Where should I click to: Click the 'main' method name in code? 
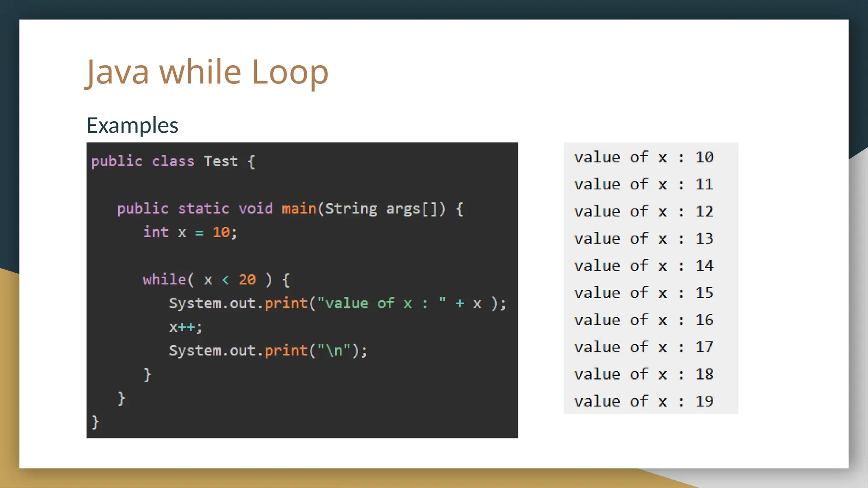tap(299, 208)
